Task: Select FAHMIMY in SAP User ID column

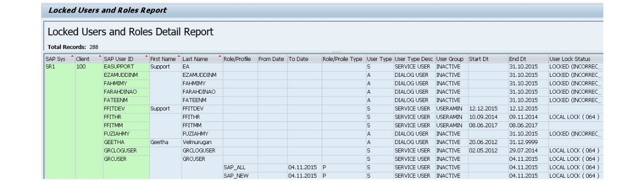Action: pos(126,84)
